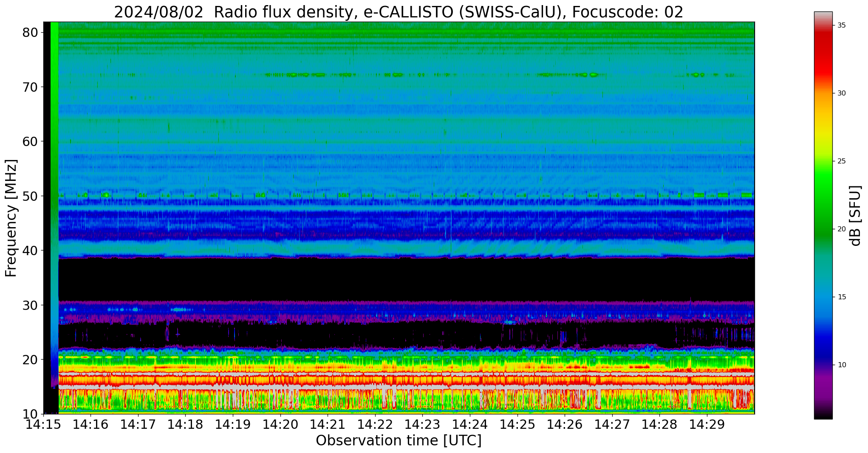Click the colorbar tick label 25
868x453 pixels.
pyautogui.click(x=841, y=161)
